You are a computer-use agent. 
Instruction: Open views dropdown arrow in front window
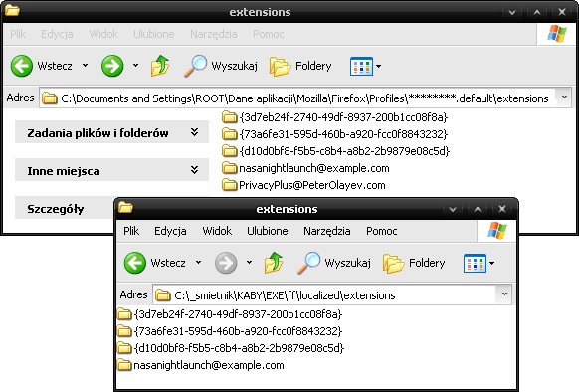(x=491, y=263)
